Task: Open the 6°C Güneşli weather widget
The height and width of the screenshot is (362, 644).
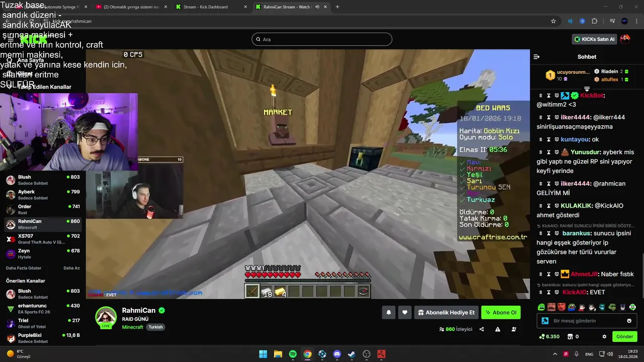Action: point(19,354)
